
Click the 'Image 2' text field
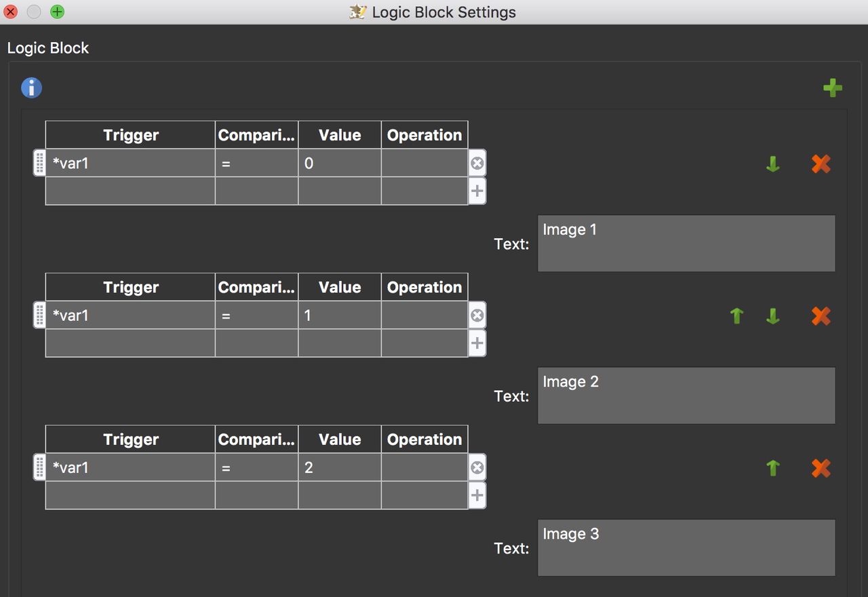(686, 395)
